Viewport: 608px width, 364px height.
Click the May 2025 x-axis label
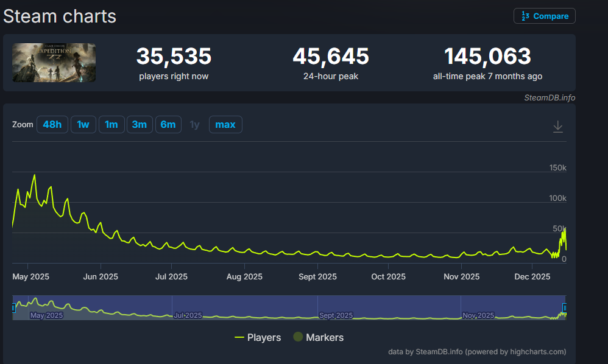[30, 276]
